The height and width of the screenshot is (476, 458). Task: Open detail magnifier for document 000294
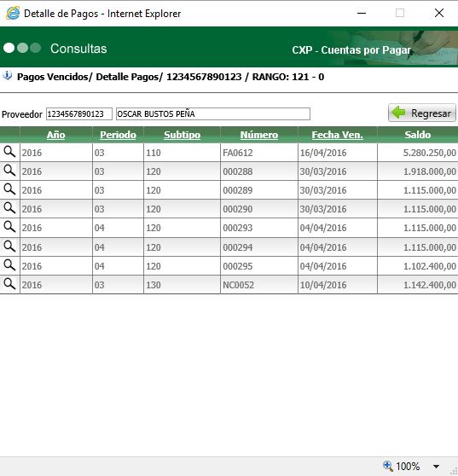tap(9, 247)
